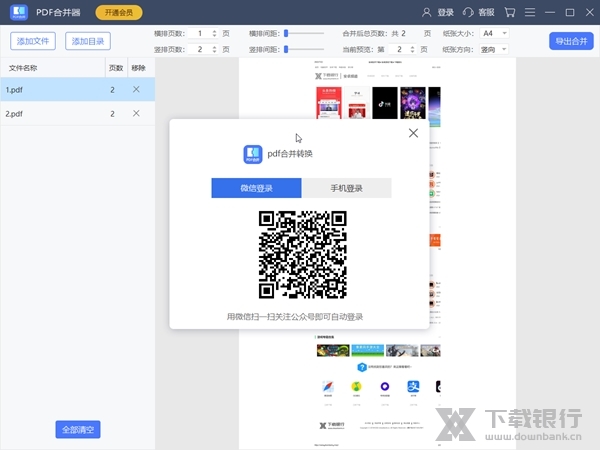Open the 纸张方向 竖向 dropdown

click(x=494, y=49)
